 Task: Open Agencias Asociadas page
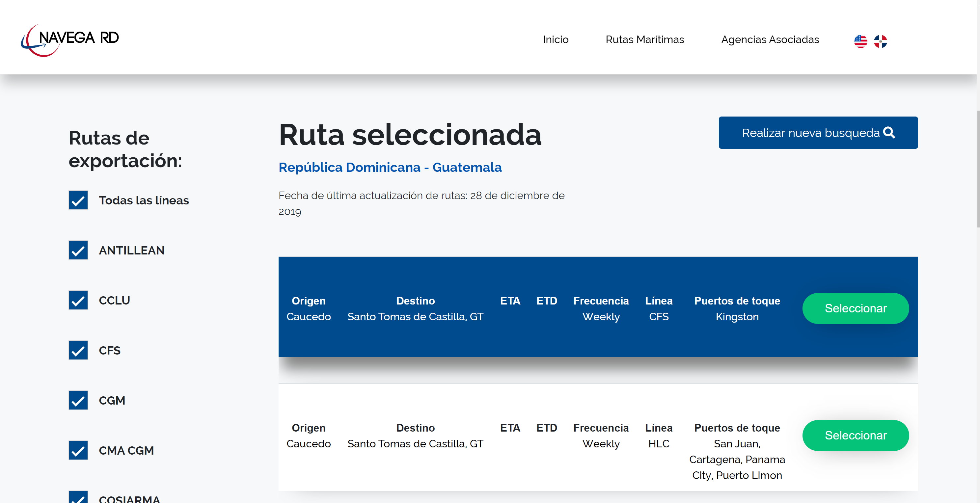click(770, 40)
